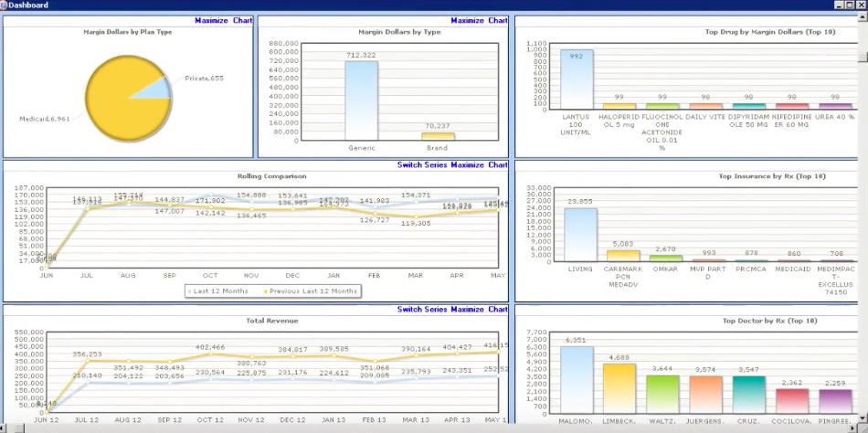
Task: Click the LIVING bar in Top Insurance chart
Action: (580, 235)
